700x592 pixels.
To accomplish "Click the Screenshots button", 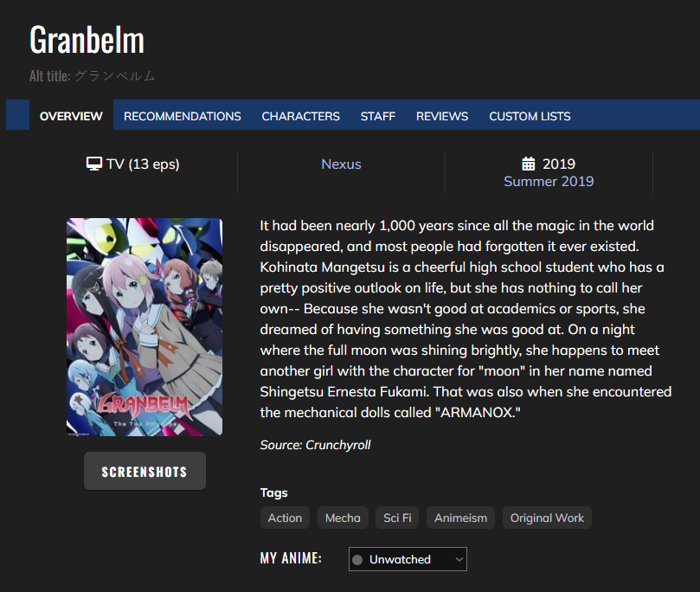I will [x=144, y=471].
